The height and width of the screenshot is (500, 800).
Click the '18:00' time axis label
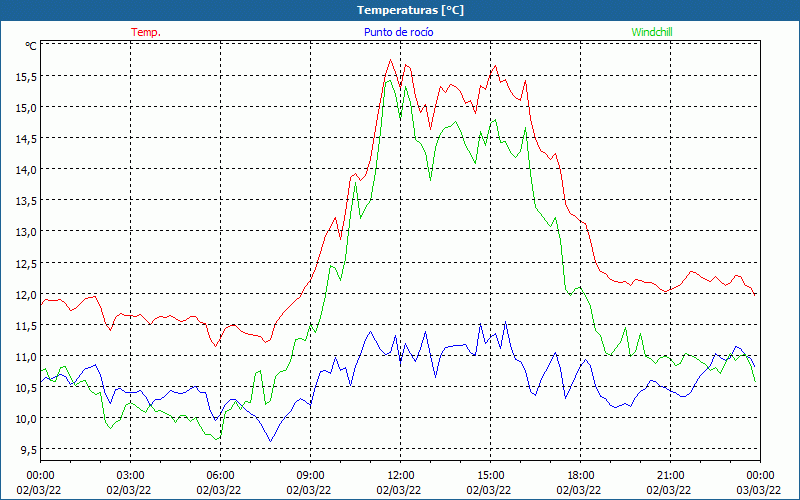coord(580,476)
